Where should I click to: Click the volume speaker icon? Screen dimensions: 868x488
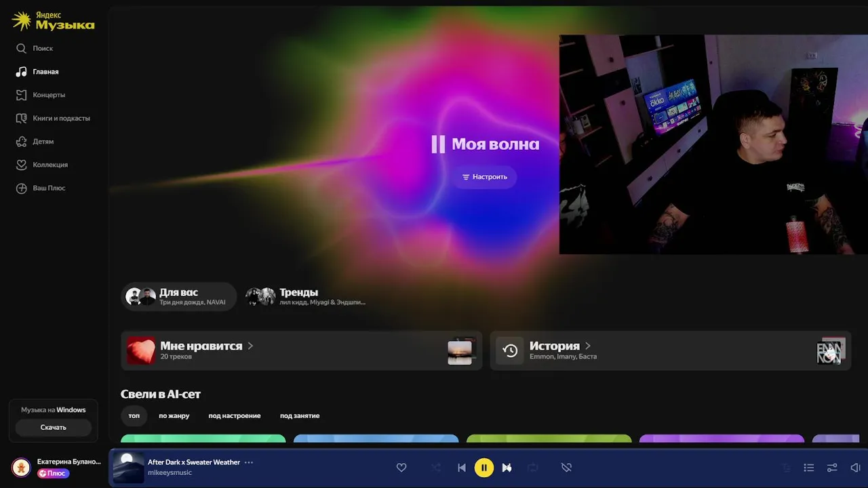[x=855, y=468]
